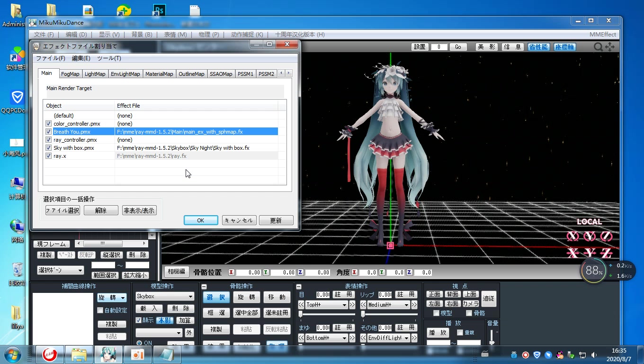The width and height of the screenshot is (644, 364).
Task: Open the ファイル(F) menu in effect dialog
Action: click(x=51, y=58)
